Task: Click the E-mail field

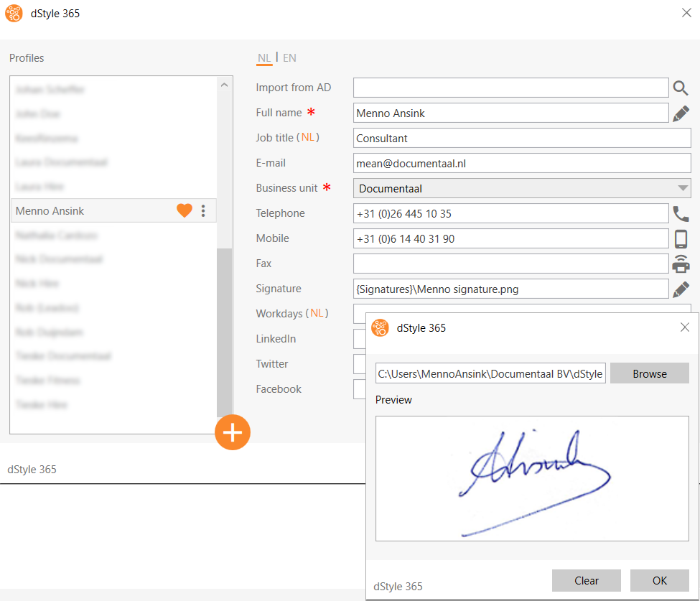Action: (x=522, y=164)
